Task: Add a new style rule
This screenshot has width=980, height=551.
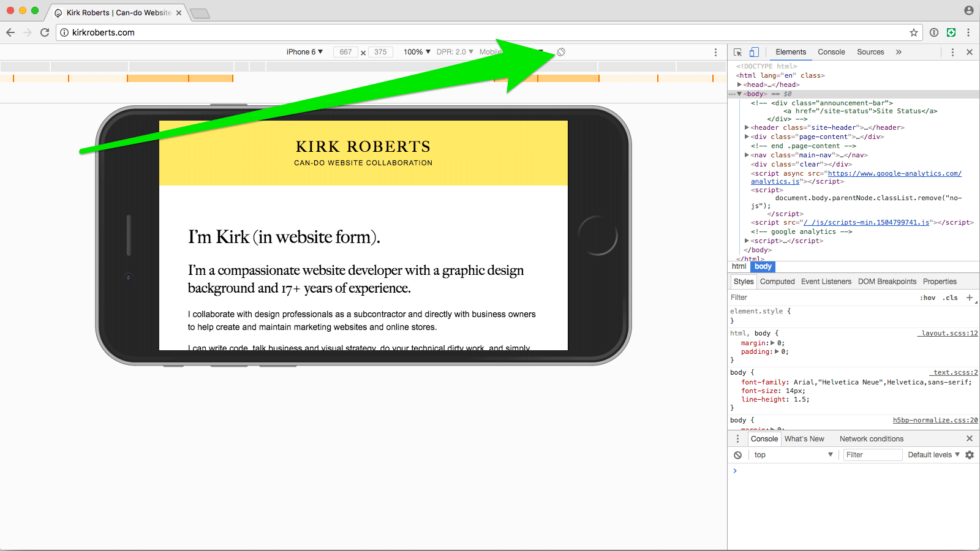Action: point(970,298)
